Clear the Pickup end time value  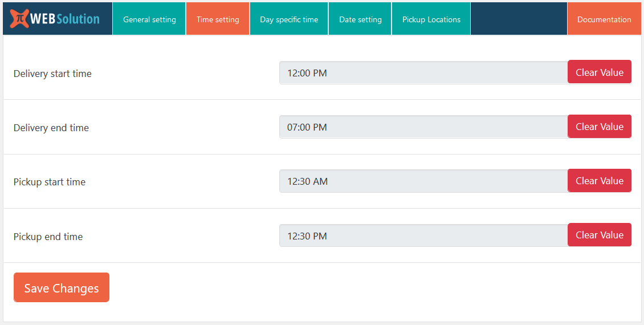click(x=600, y=235)
